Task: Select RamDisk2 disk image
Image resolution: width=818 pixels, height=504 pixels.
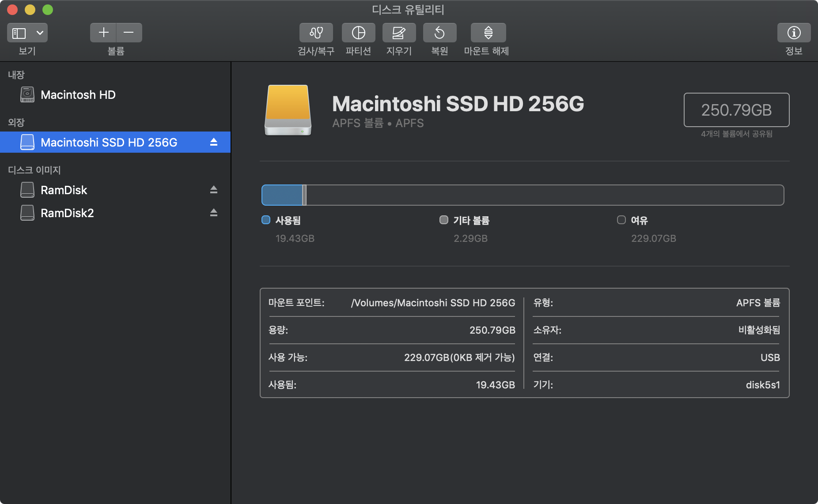Action: [115, 213]
